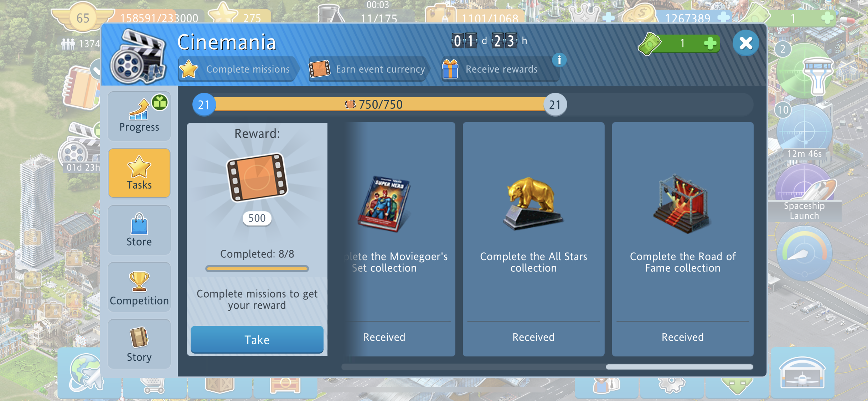Select the Road of Fame collection card
This screenshot has width=868, height=401.
pos(682,239)
